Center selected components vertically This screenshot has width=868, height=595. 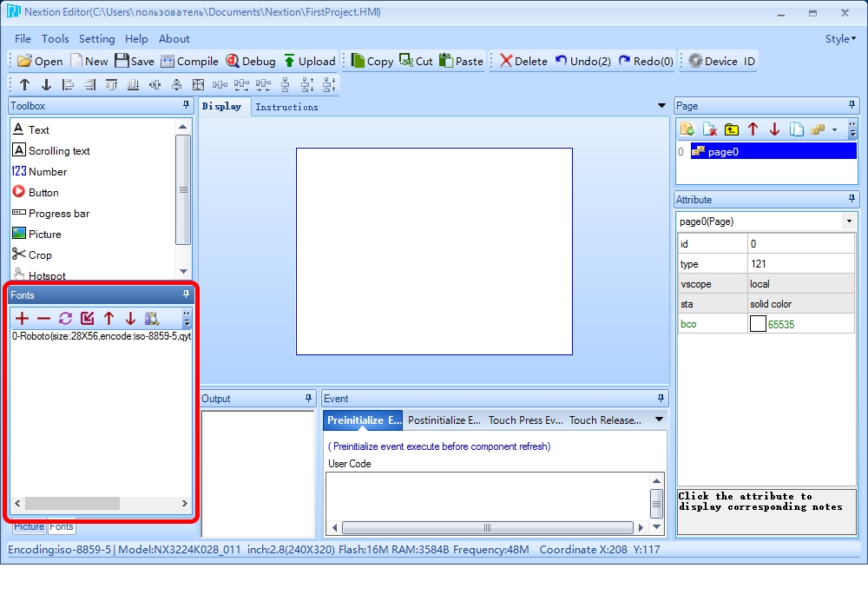176,85
